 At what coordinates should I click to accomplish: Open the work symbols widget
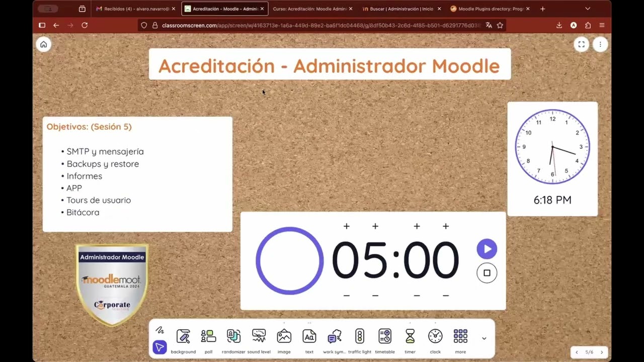click(334, 341)
